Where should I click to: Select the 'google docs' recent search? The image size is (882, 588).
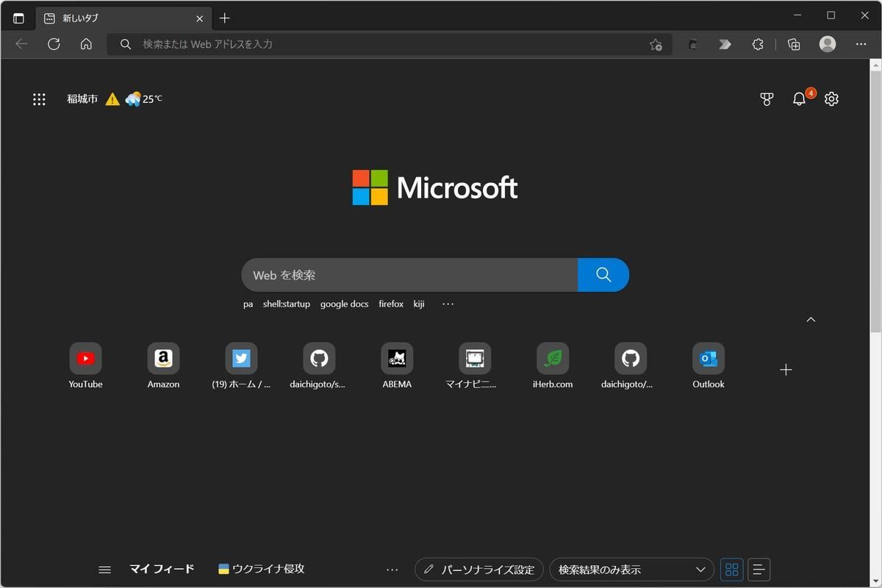point(344,304)
